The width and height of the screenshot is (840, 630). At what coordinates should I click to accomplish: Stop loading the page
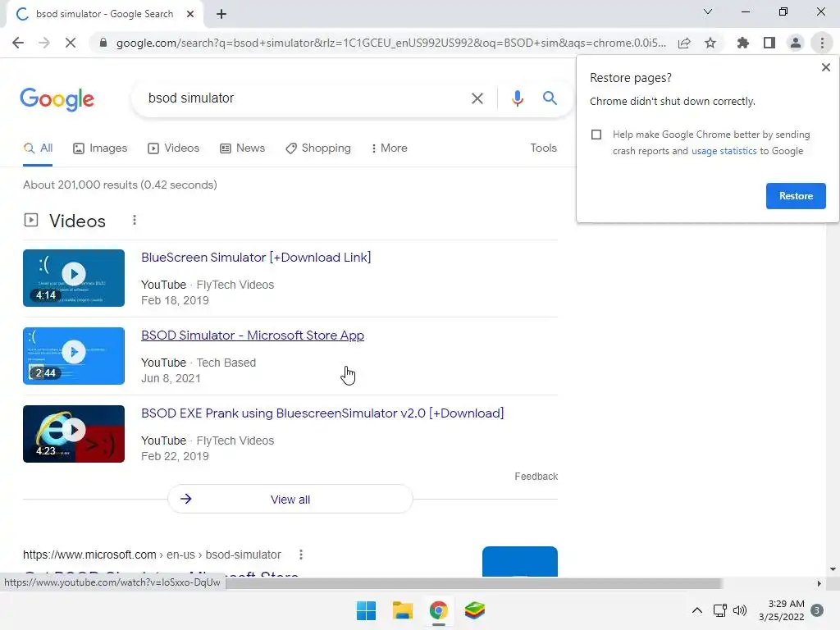[x=71, y=43]
